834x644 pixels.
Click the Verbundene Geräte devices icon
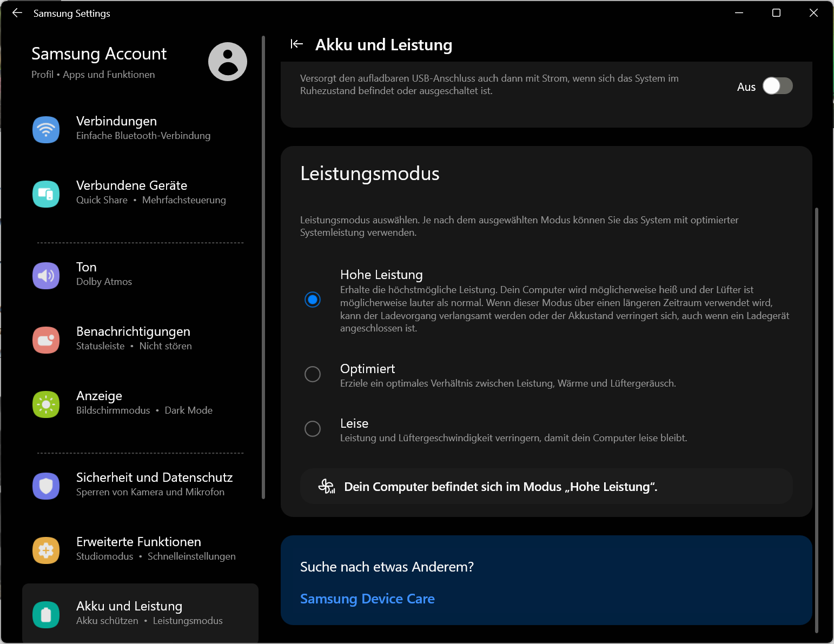pos(46,194)
